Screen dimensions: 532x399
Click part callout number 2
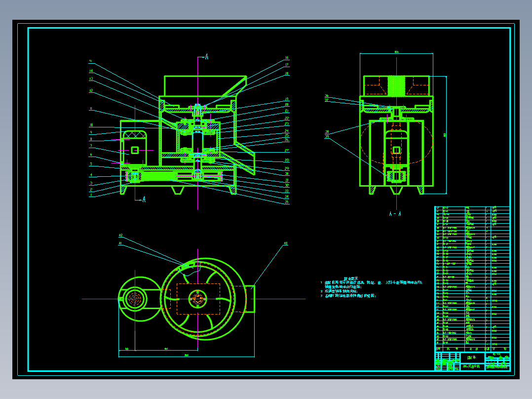click(x=91, y=190)
